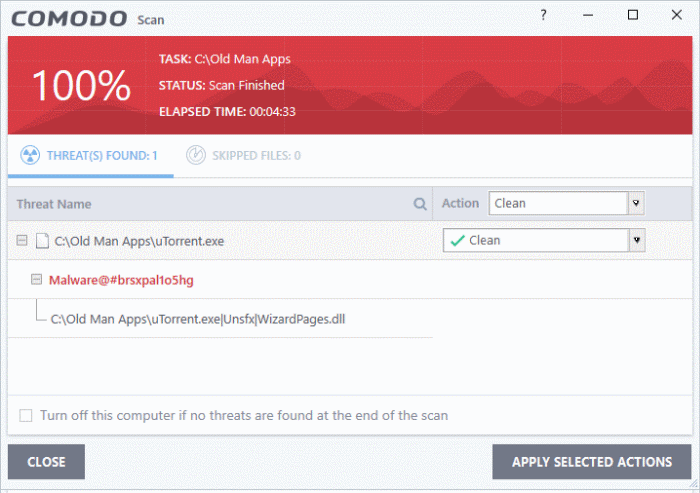The image size is (700, 493).
Task: Close the Comodo Scan window with X
Action: click(x=677, y=15)
